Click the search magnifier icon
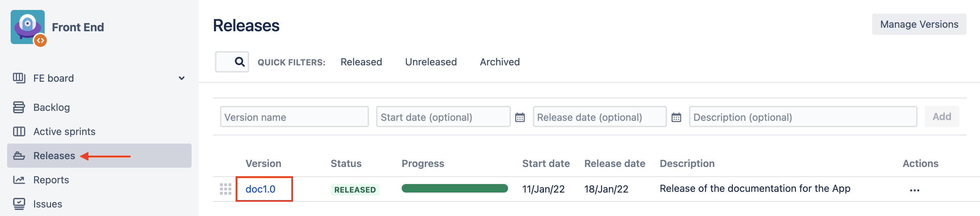The image size is (980, 216). click(x=239, y=62)
